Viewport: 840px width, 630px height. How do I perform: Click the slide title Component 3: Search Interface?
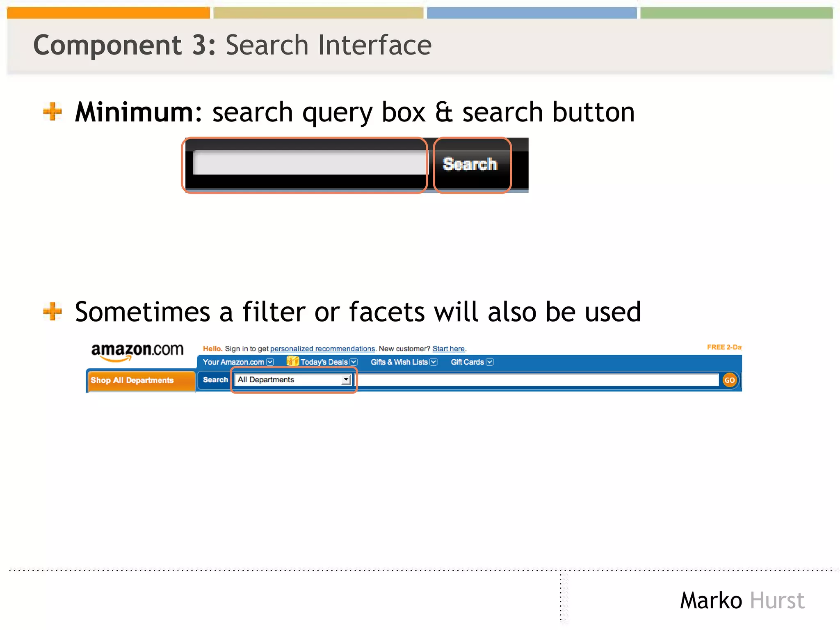(x=232, y=45)
